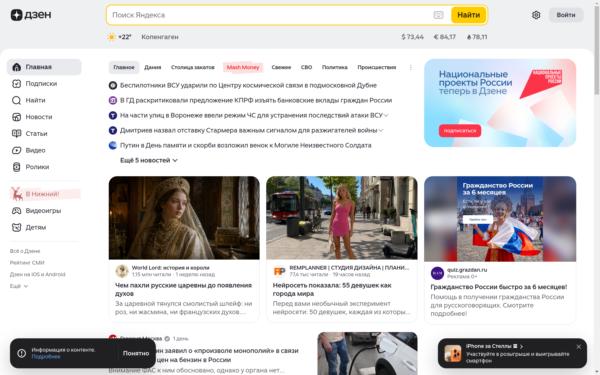This screenshot has width=600, height=375.
Task: Open Найти magnifier icon in sidebar
Action: 16,100
